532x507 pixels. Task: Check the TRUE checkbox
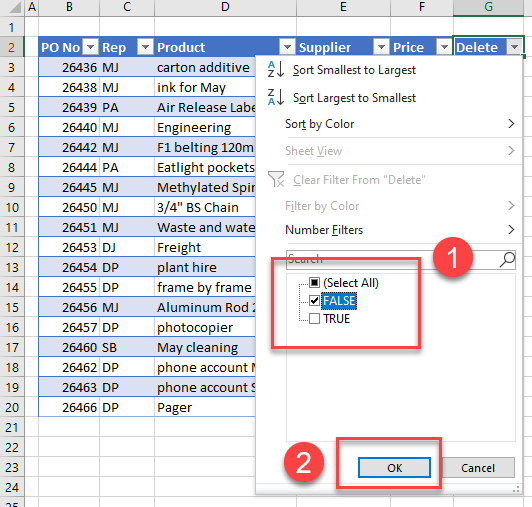[314, 318]
